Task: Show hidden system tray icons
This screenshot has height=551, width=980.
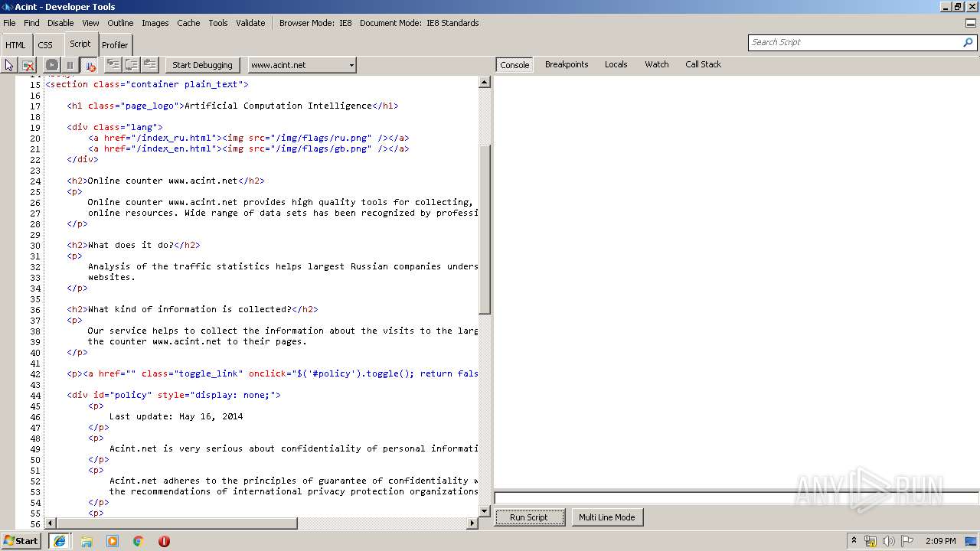Action: pos(854,540)
